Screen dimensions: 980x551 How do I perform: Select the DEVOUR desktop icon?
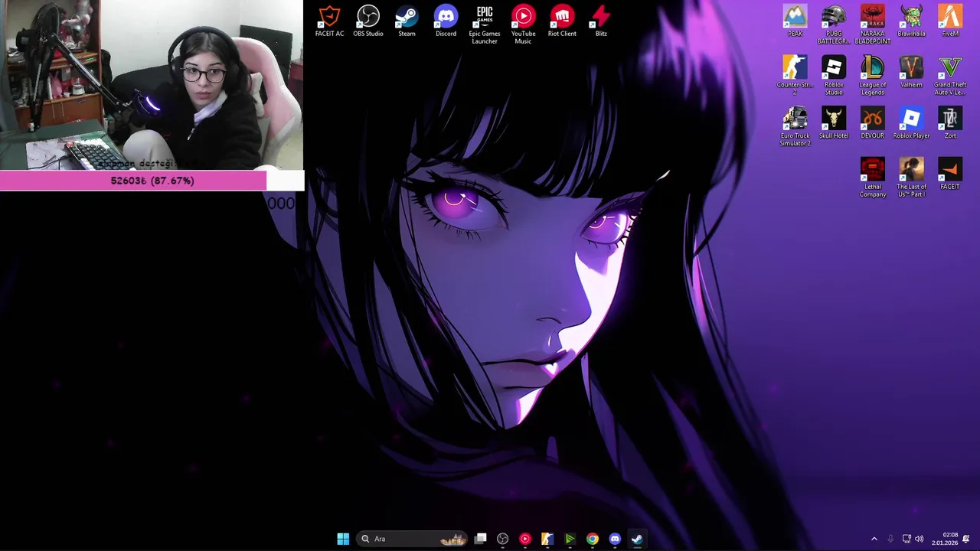(872, 124)
